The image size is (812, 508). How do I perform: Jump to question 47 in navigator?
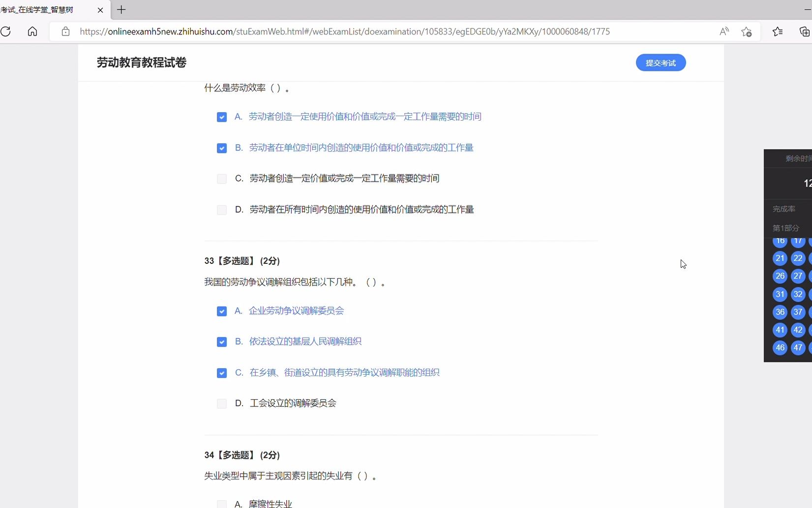click(x=798, y=348)
